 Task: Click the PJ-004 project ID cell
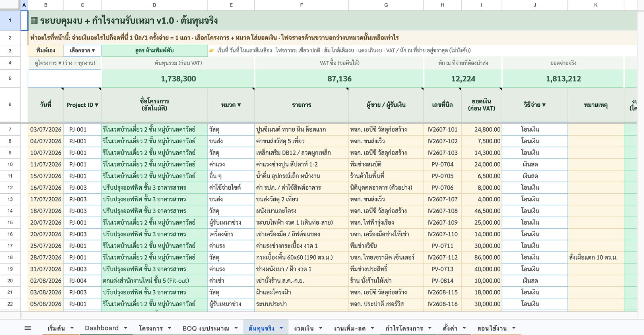click(x=83, y=281)
